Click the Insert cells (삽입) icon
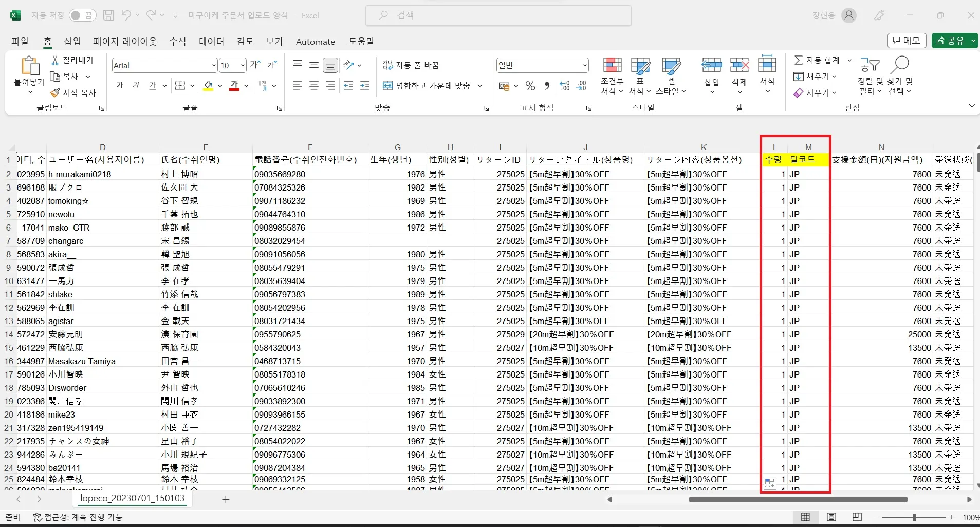This screenshot has width=980, height=527. [712, 65]
